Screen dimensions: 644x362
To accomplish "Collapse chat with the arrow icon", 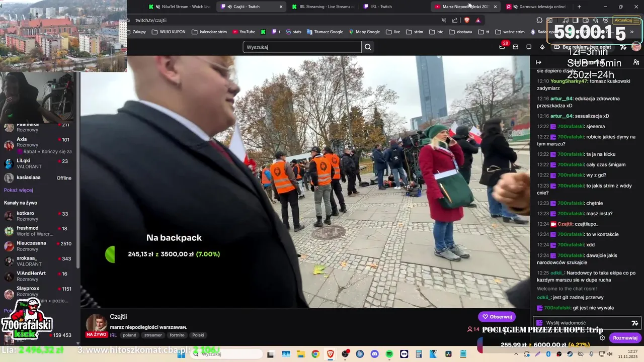I will (x=538, y=62).
